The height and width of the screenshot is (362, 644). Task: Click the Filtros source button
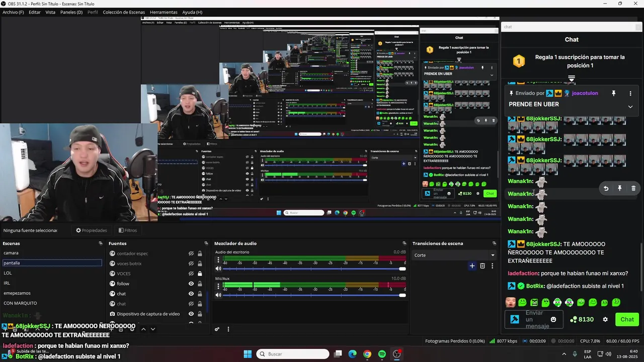click(x=128, y=230)
